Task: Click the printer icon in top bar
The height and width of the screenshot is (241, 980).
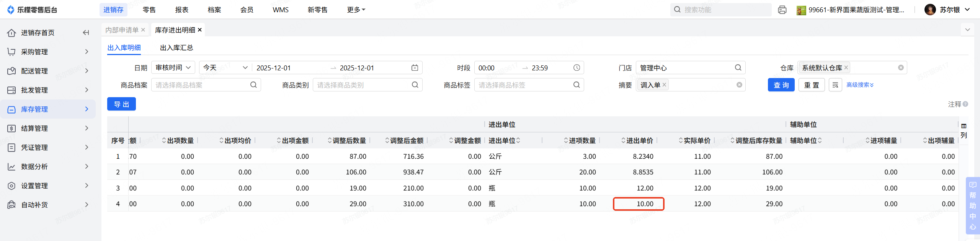Action: (x=782, y=10)
